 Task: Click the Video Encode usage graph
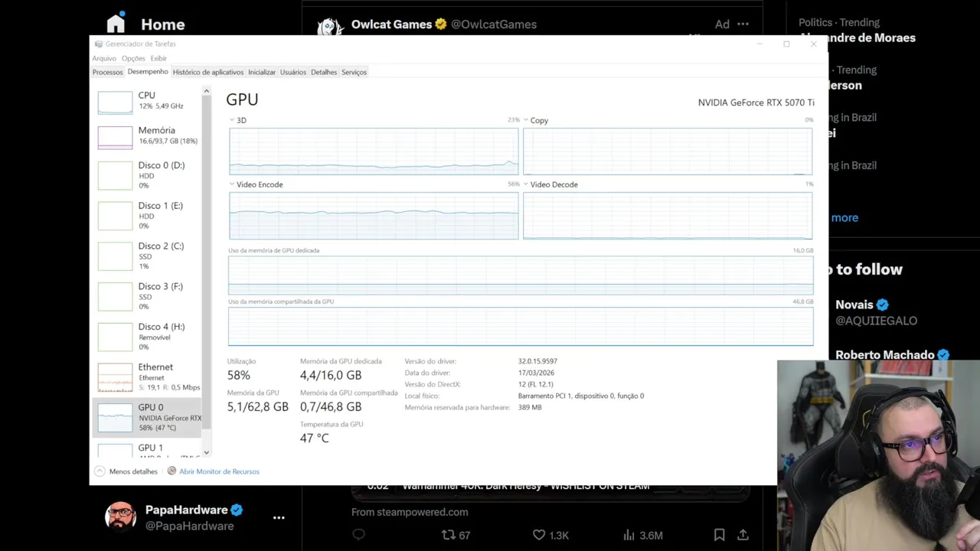(374, 216)
